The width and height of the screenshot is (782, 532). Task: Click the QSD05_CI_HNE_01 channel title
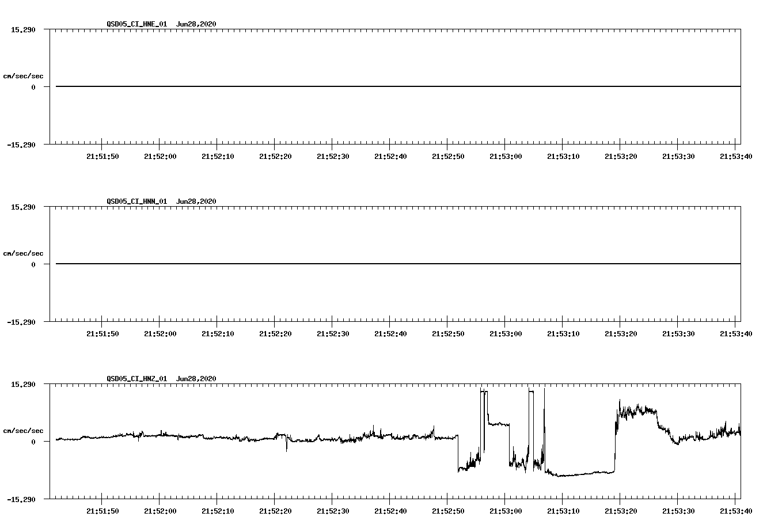click(x=136, y=24)
